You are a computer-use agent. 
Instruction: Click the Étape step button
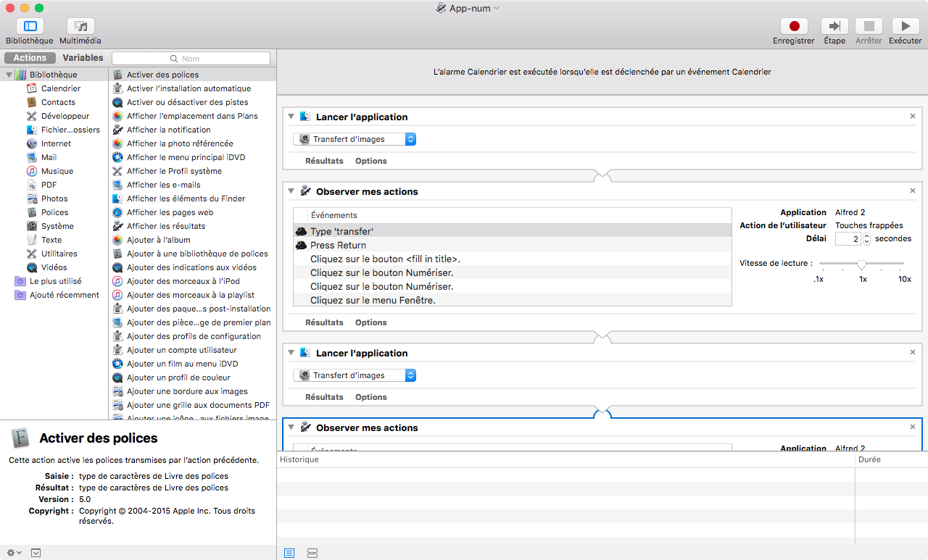(834, 27)
